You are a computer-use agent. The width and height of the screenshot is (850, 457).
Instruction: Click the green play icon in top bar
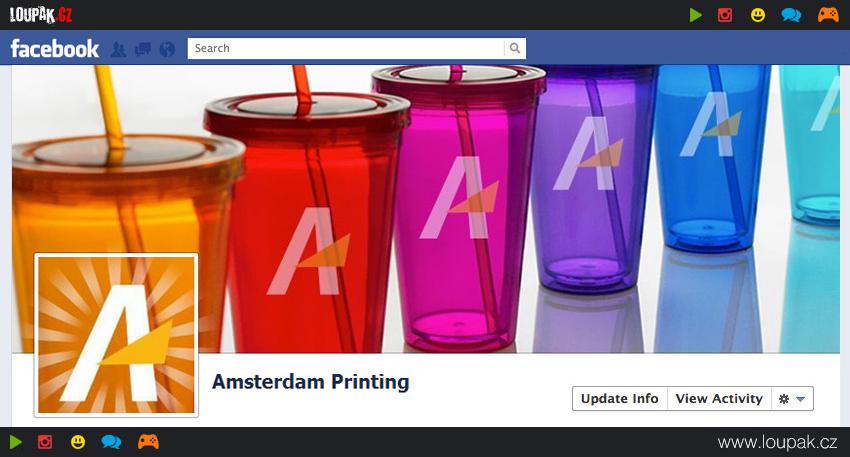[696, 15]
